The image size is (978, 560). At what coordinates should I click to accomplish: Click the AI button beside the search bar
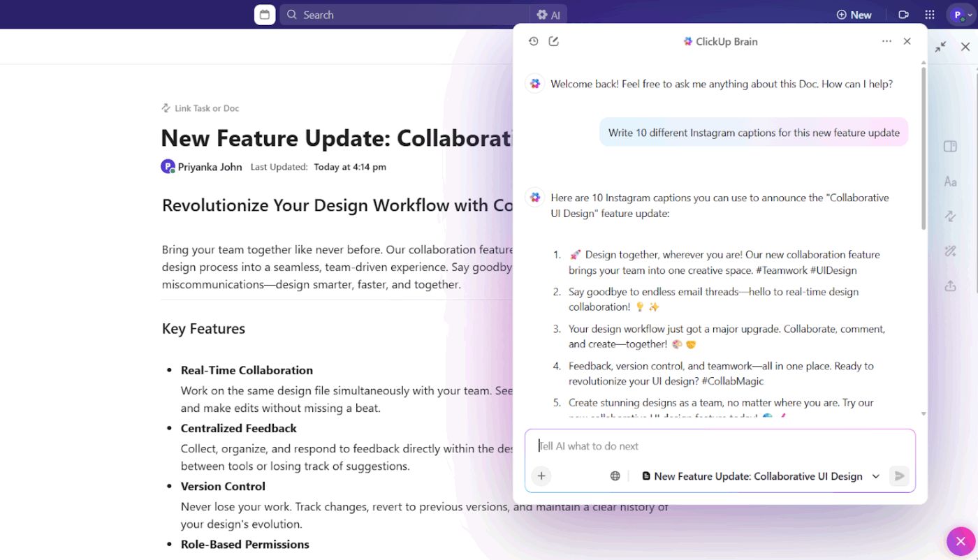click(x=548, y=14)
